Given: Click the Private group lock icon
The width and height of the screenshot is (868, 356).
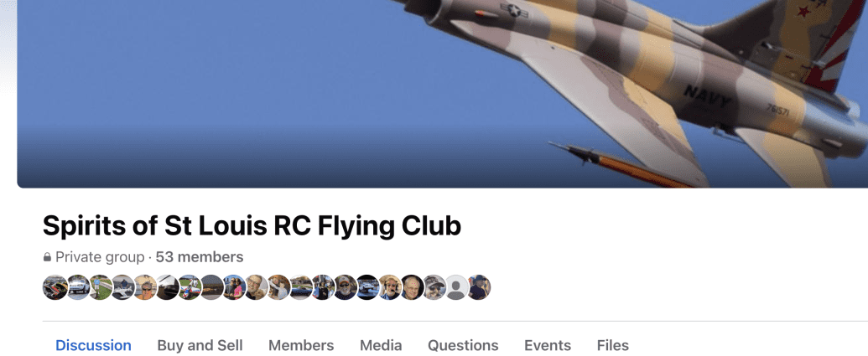Looking at the screenshot, I should tap(47, 257).
